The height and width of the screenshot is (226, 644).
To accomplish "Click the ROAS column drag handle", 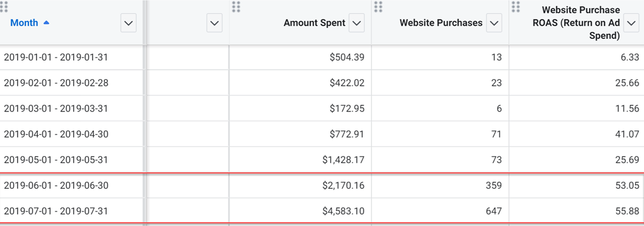I will tap(516, 6).
